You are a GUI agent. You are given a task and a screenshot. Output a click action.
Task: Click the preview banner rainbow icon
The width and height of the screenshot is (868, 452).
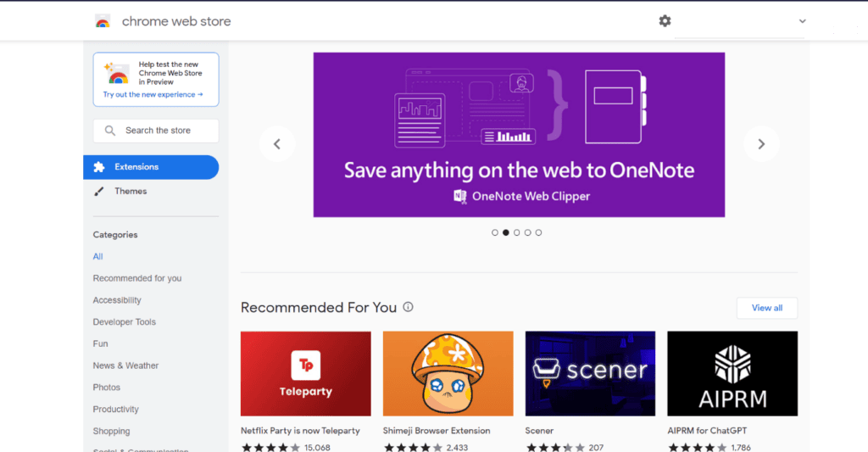[x=116, y=73]
